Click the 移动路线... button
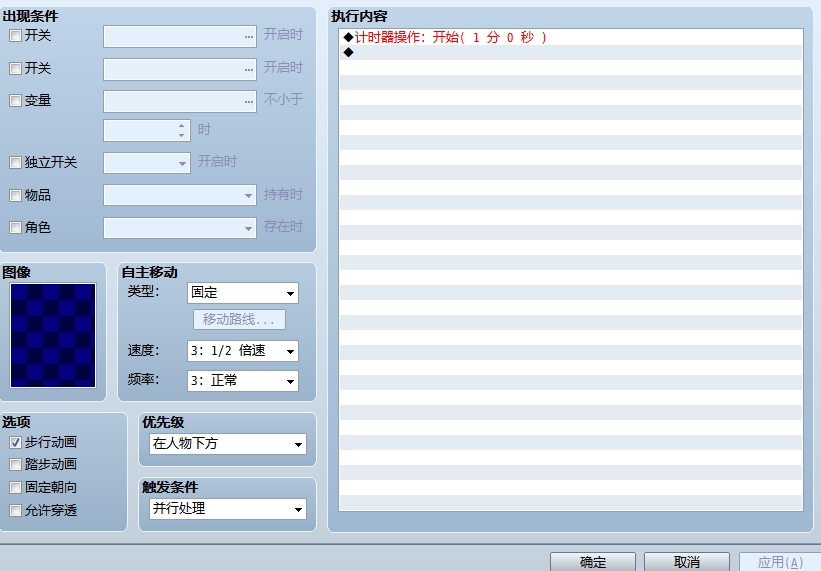Image resolution: width=821 pixels, height=571 pixels. (x=239, y=320)
